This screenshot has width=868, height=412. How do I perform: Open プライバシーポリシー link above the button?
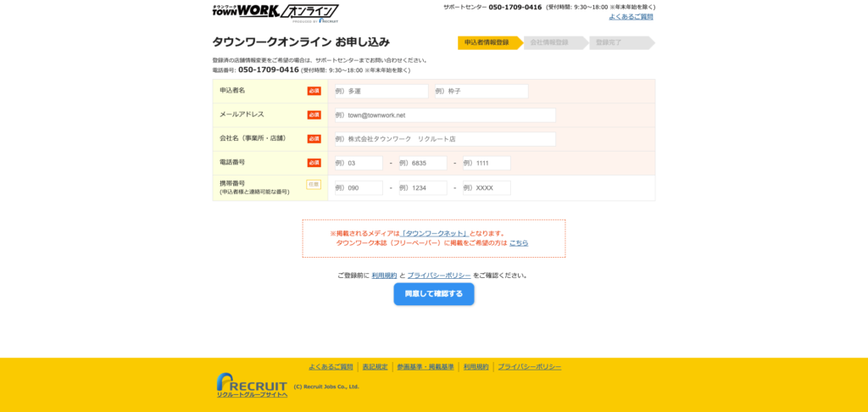[x=439, y=276]
